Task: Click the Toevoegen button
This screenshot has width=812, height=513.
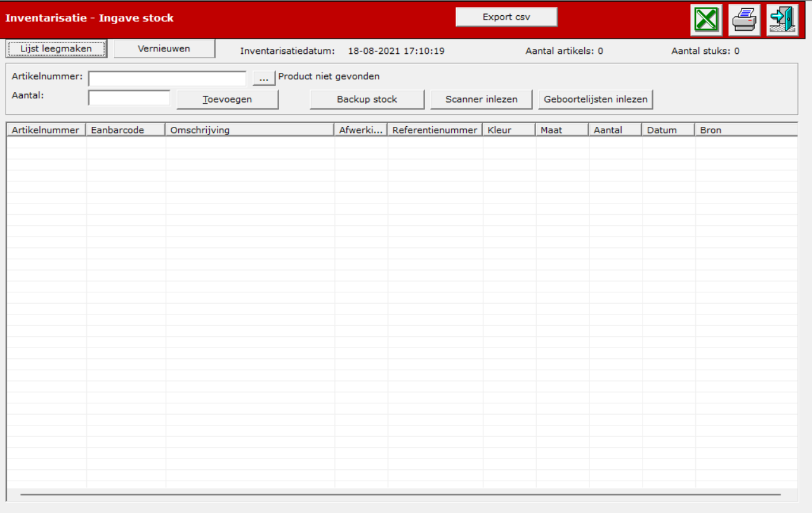Action: tap(227, 100)
